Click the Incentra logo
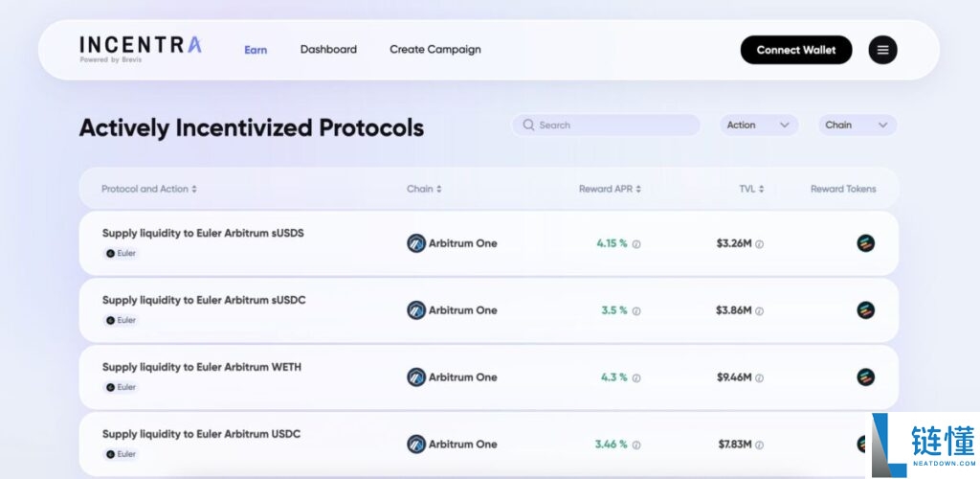The image size is (980, 479). click(x=141, y=48)
